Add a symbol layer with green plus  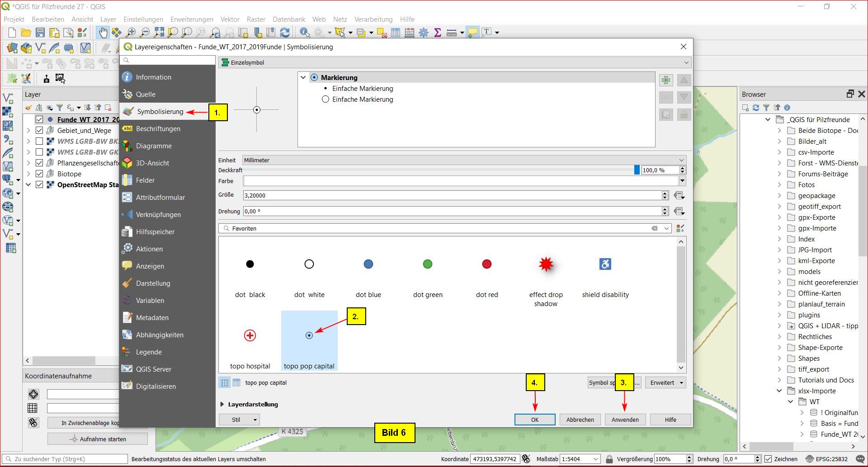pos(665,80)
